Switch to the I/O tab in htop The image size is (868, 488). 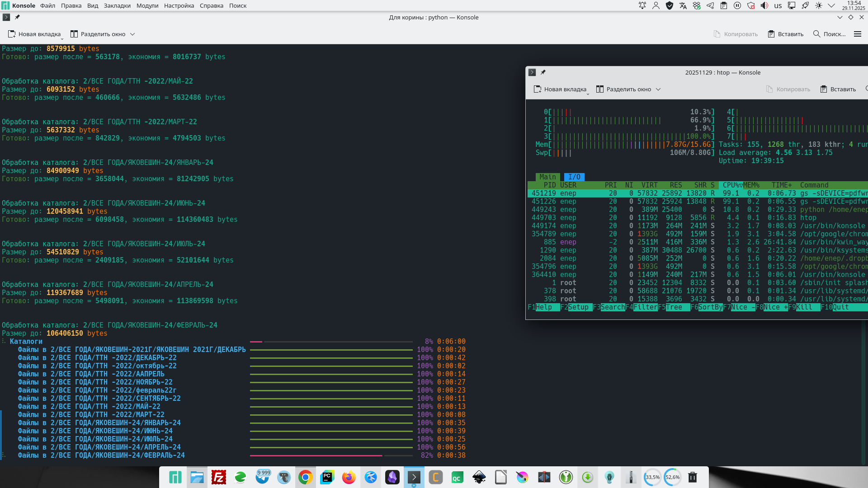(x=574, y=177)
